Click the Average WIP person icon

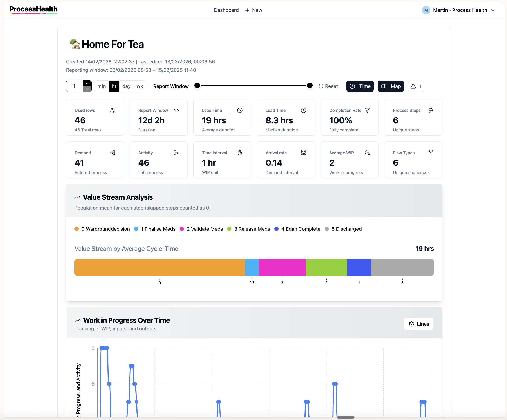[x=367, y=153]
